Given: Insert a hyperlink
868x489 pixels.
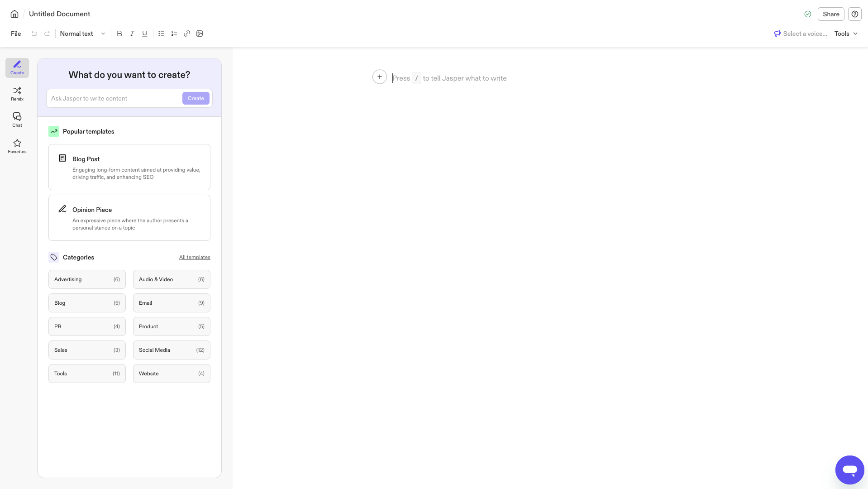Looking at the screenshot, I should click(187, 33).
